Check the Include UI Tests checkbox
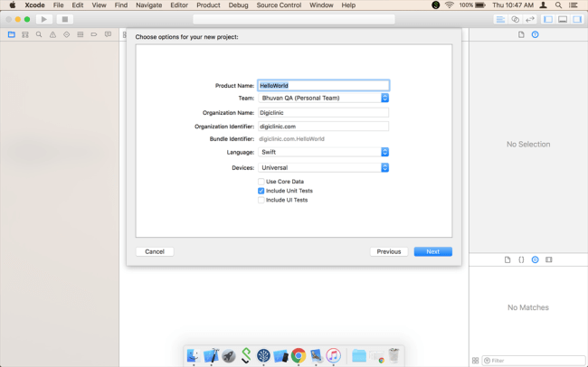This screenshot has height=367, width=588. [261, 200]
